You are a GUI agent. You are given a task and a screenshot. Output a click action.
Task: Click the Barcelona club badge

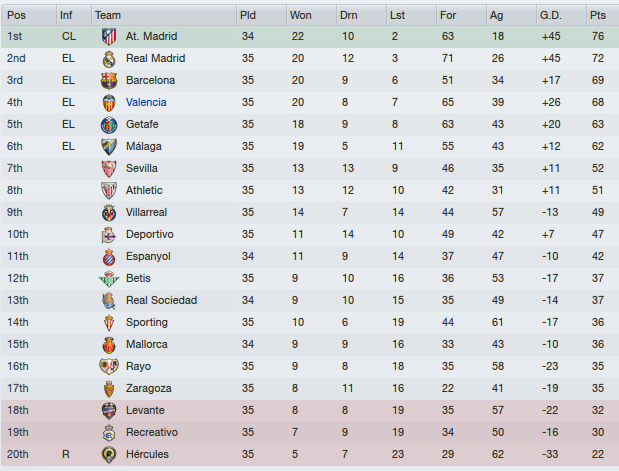[109, 81]
